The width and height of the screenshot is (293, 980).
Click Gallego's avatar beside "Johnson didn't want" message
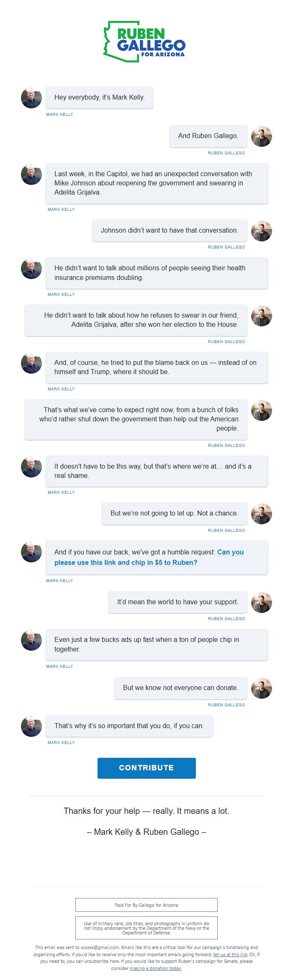pos(262,231)
